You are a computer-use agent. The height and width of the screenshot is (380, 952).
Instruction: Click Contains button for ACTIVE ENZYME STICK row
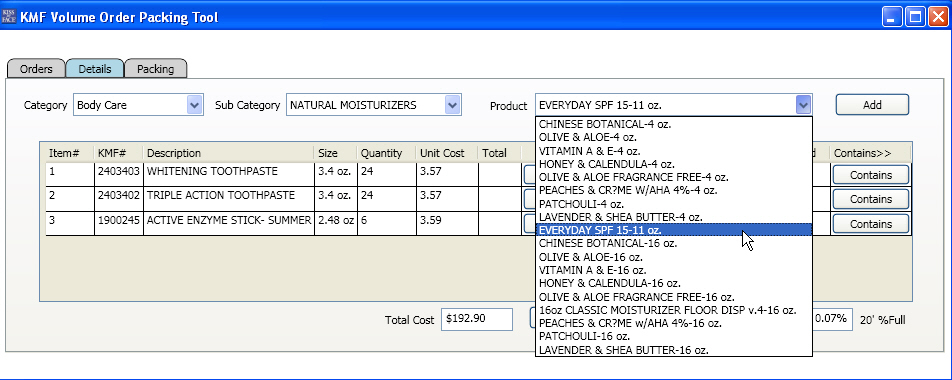pyautogui.click(x=871, y=224)
